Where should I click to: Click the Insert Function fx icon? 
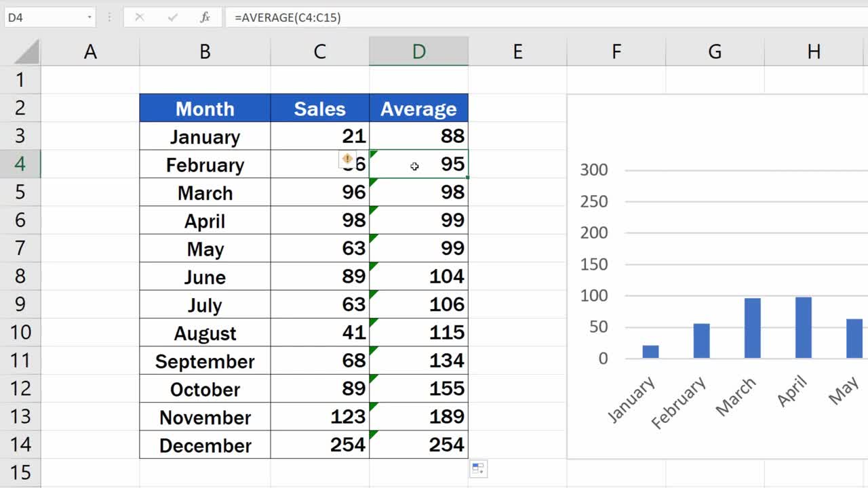[205, 18]
